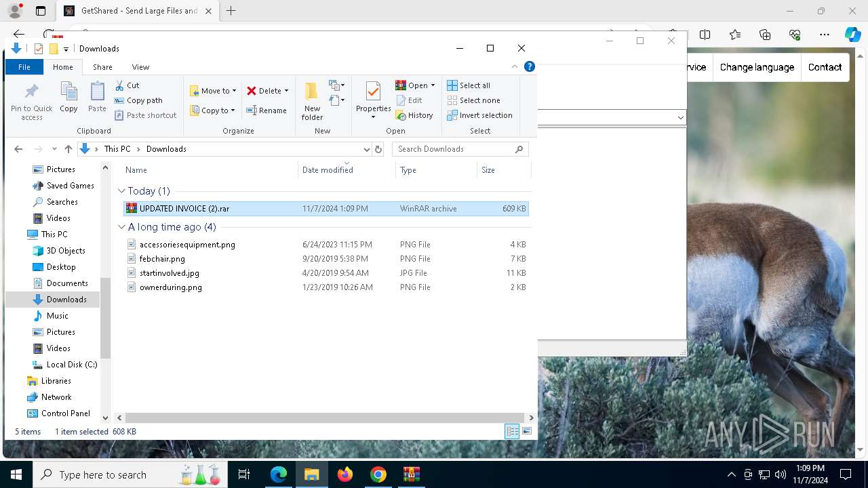Open the Move to dropdown
This screenshot has height=488, width=868.
[x=213, y=91]
